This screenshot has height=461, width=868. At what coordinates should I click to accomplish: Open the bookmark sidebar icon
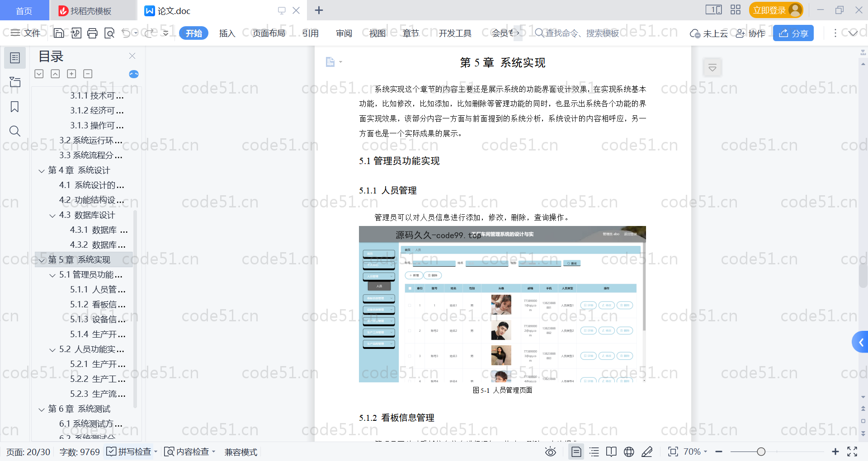pyautogui.click(x=15, y=107)
